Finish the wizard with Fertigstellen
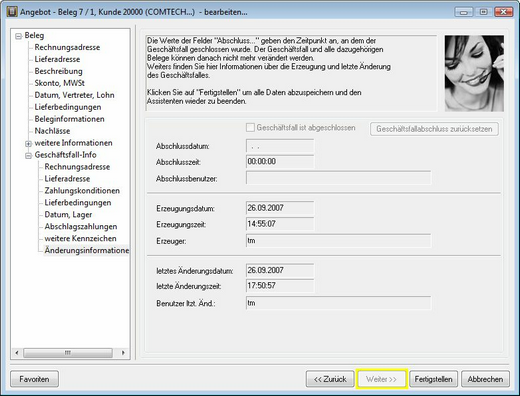 point(433,379)
